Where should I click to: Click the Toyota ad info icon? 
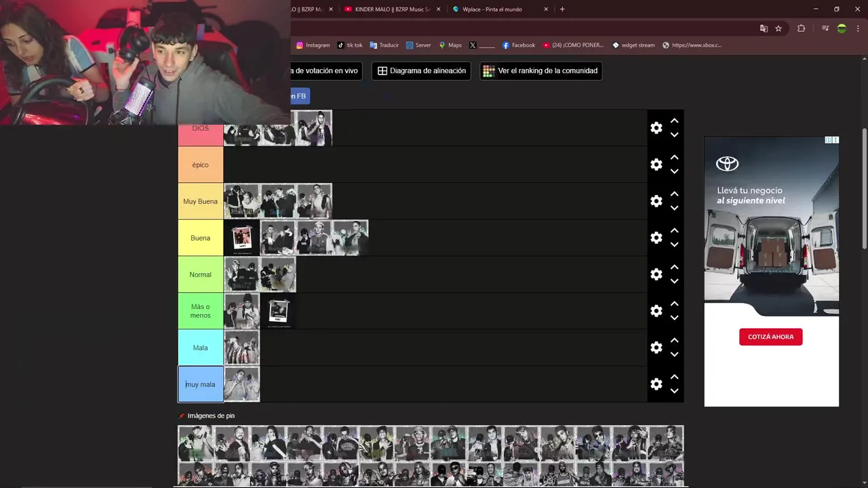coord(829,140)
